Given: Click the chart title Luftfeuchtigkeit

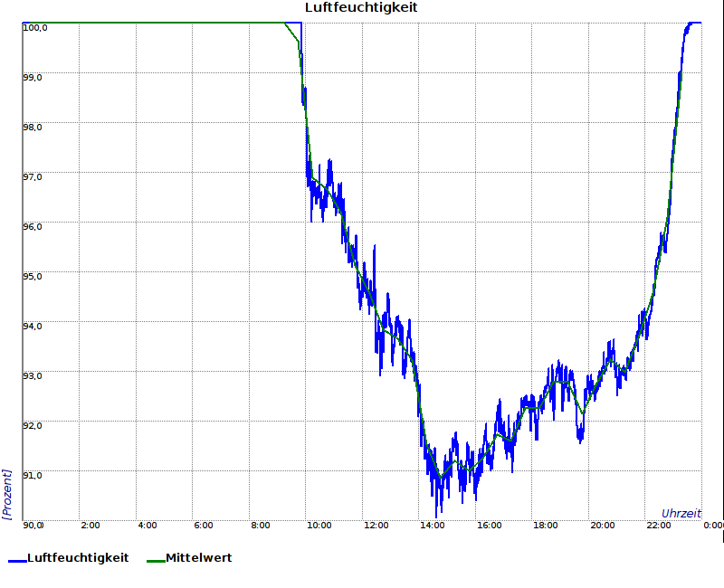Looking at the screenshot, I should point(361,8).
